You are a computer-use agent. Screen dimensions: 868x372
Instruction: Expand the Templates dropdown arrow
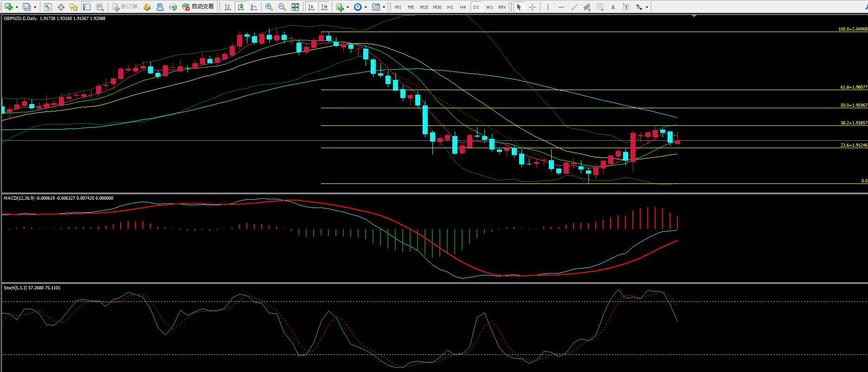coord(384,7)
